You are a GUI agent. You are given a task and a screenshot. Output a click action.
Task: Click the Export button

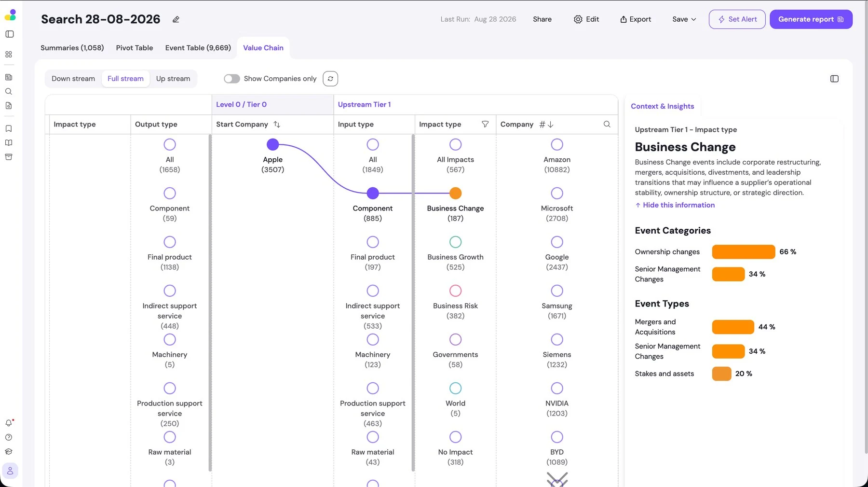[x=636, y=19]
